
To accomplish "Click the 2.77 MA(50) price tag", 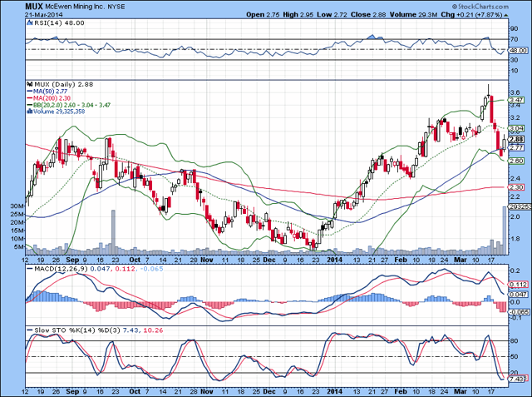I will (516, 147).
